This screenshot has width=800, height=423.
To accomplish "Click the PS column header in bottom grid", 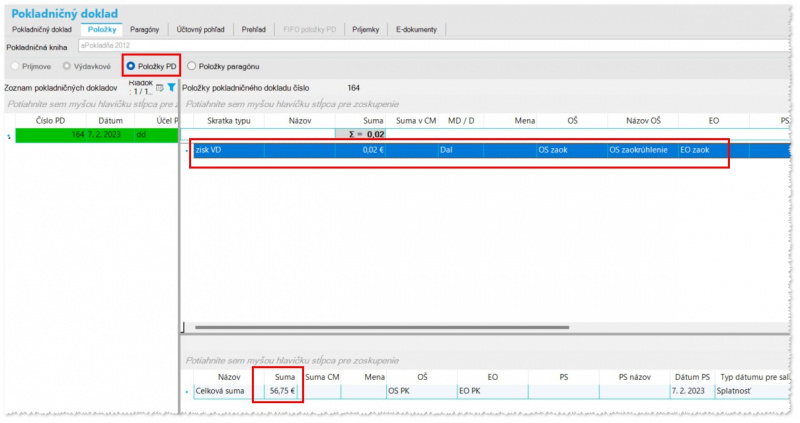I will tap(564, 377).
